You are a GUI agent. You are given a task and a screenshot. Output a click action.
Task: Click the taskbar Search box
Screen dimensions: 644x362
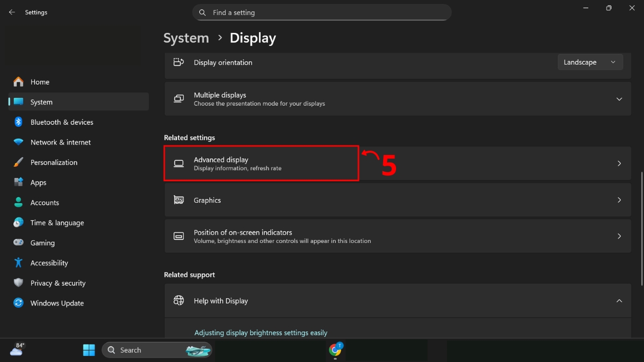157,350
